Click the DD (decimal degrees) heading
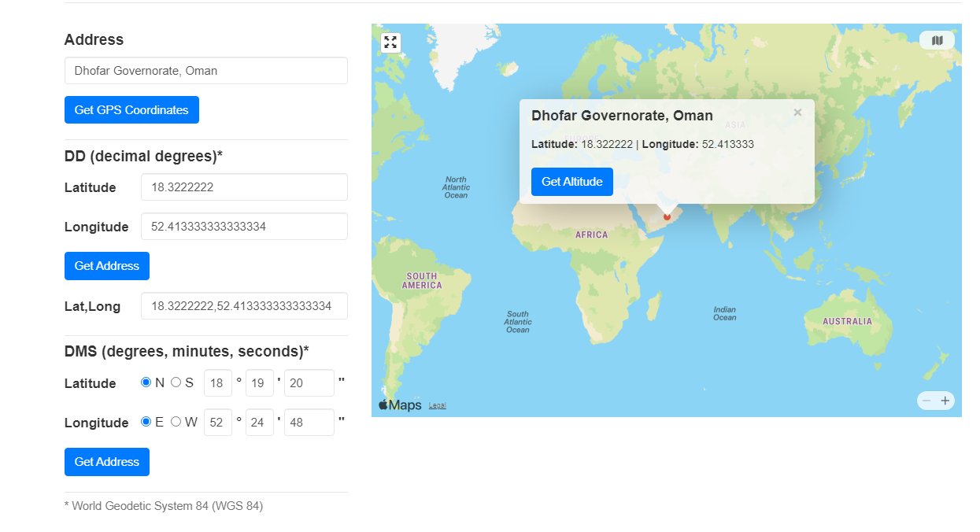The height and width of the screenshot is (532, 980). tap(143, 156)
